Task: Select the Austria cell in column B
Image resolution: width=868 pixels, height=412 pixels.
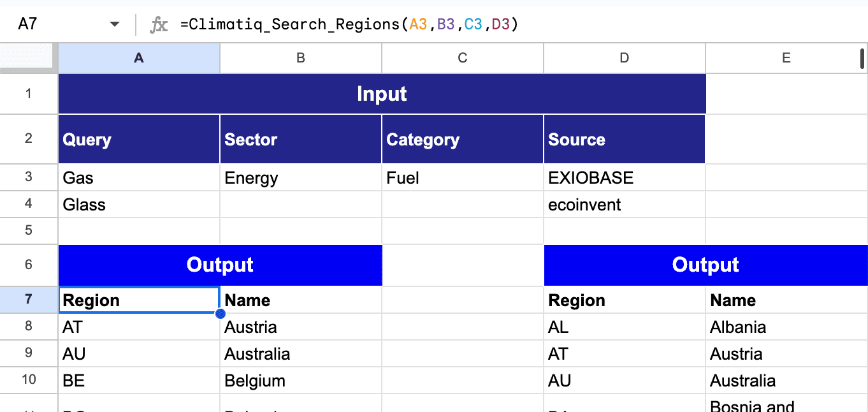Action: pyautogui.click(x=300, y=327)
